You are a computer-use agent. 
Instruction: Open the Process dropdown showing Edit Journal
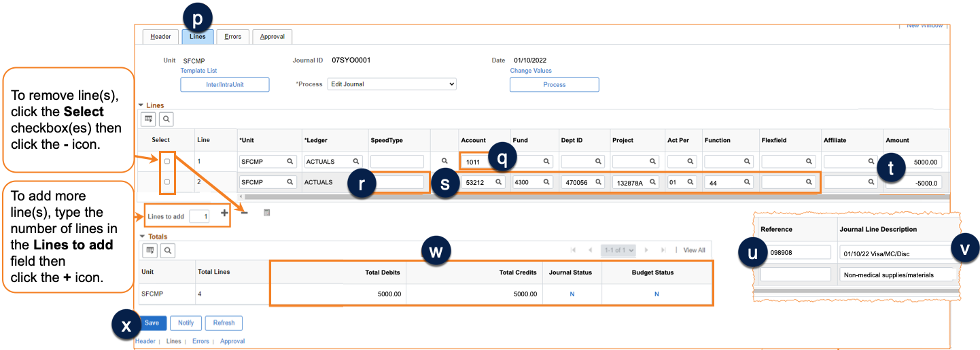pos(391,84)
